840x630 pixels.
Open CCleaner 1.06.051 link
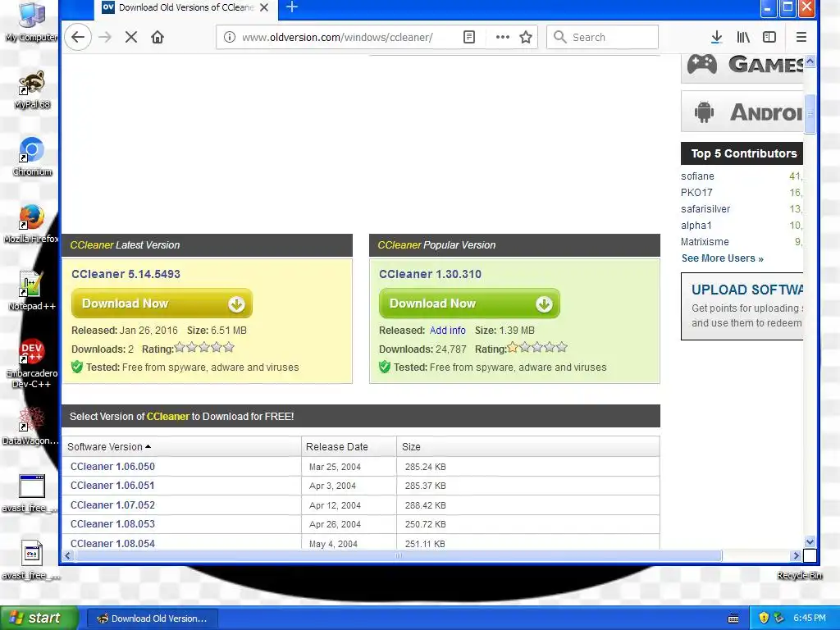point(112,486)
